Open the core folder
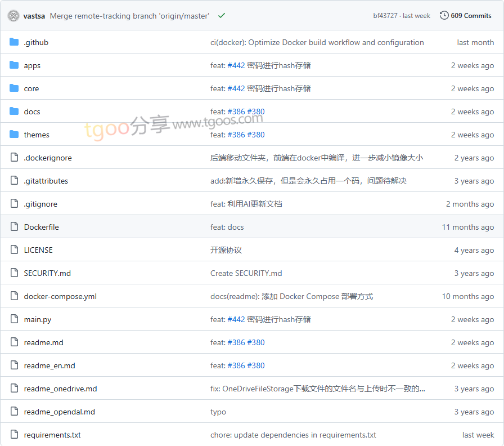The width and height of the screenshot is (504, 446). (31, 88)
